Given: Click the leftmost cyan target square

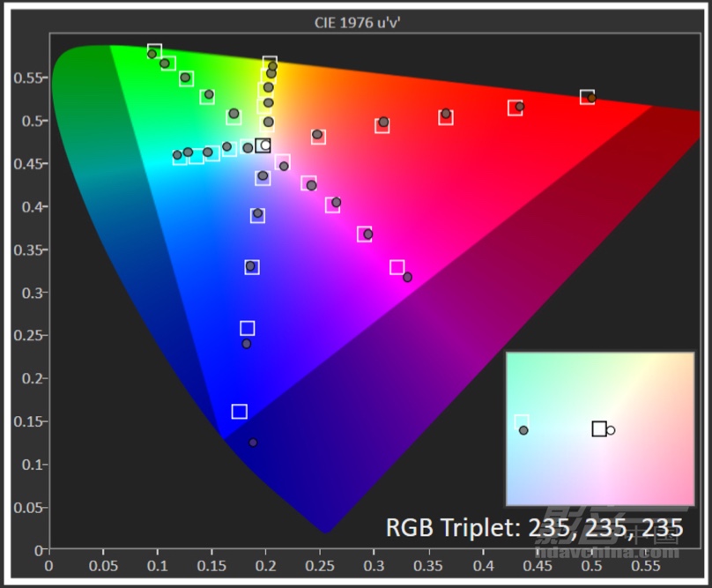Looking at the screenshot, I should (x=181, y=158).
